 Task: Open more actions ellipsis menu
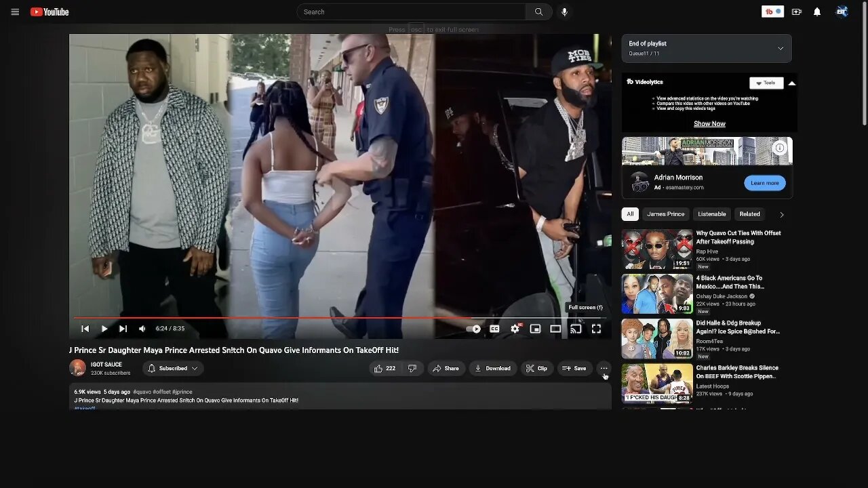coord(604,369)
